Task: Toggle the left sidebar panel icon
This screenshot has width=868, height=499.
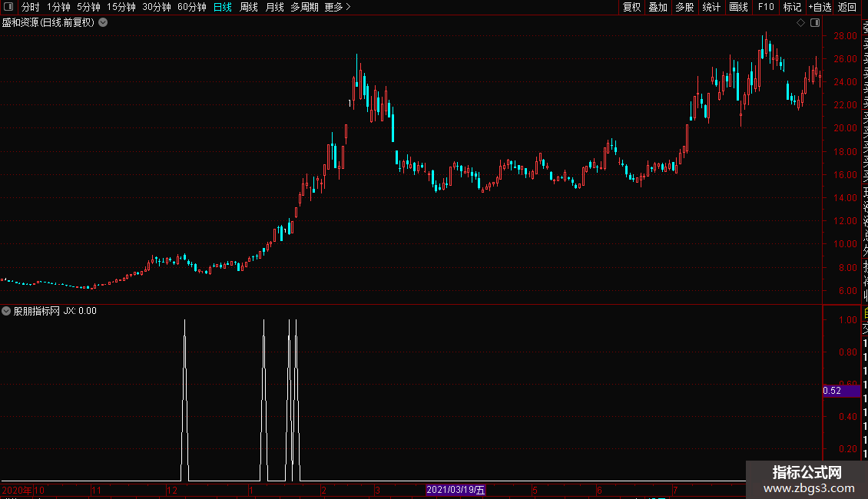Action: coord(8,7)
